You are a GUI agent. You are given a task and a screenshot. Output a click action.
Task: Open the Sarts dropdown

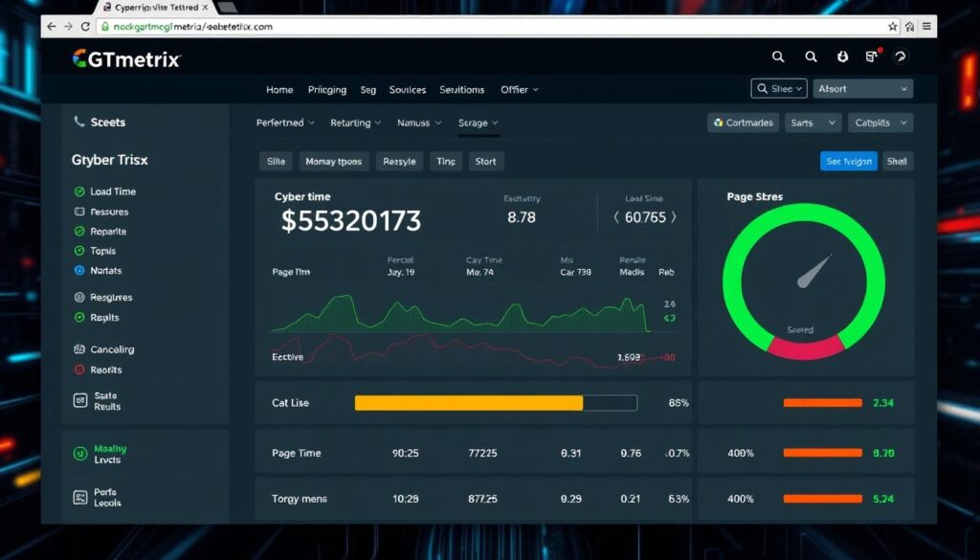pos(813,123)
